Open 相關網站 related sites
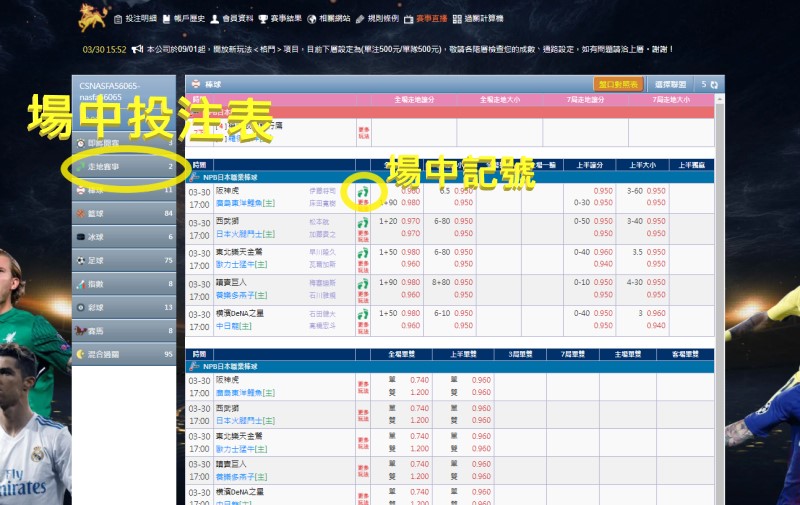The height and width of the screenshot is (505, 800). coord(335,18)
